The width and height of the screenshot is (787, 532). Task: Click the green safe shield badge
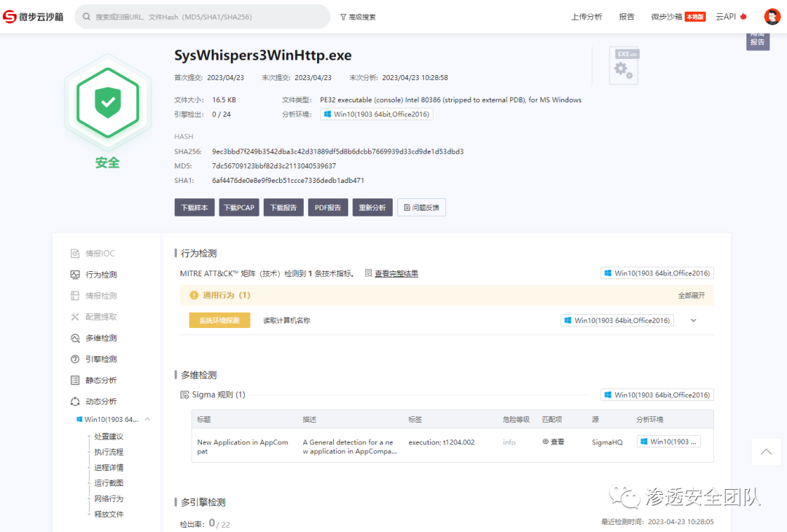pyautogui.click(x=107, y=102)
